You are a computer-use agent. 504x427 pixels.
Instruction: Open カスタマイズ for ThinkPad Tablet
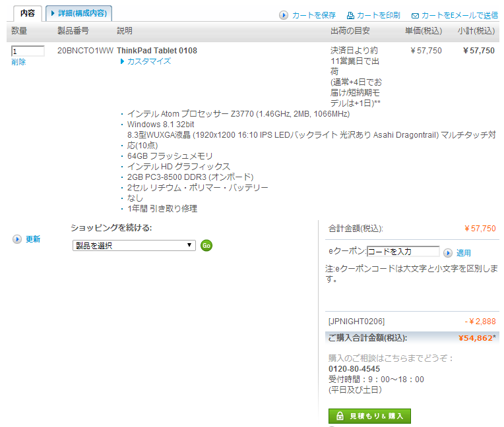148,61
